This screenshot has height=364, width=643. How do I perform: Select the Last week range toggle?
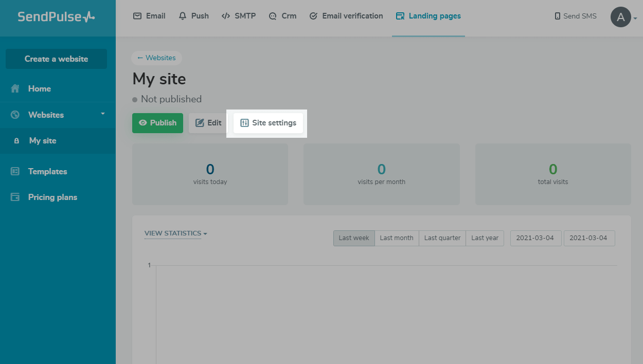pos(354,238)
